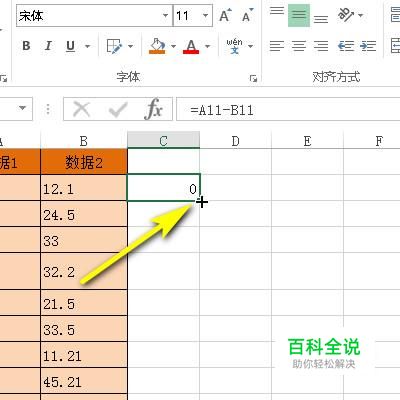
Task: Align text right
Action: (x=321, y=46)
